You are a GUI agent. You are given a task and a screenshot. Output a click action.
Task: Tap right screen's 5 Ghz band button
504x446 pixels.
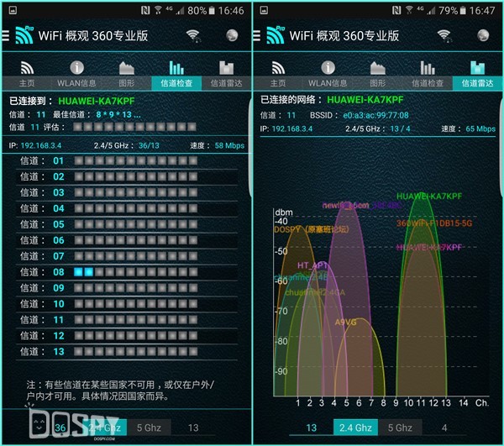[400, 428]
